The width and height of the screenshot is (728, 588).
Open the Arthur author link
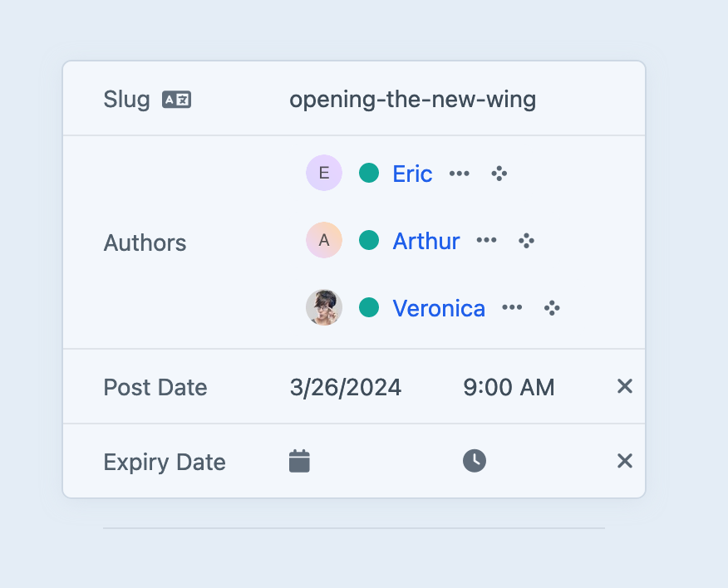pyautogui.click(x=425, y=241)
